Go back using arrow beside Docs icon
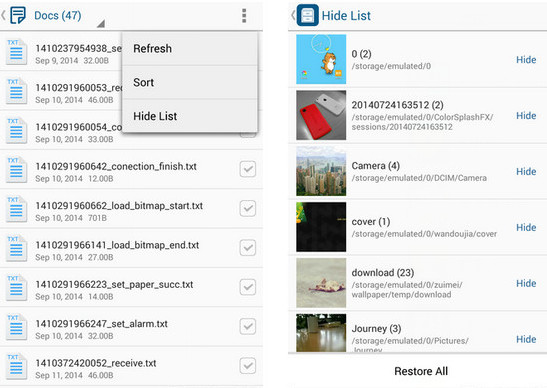The image size is (547, 388). [x=3, y=15]
